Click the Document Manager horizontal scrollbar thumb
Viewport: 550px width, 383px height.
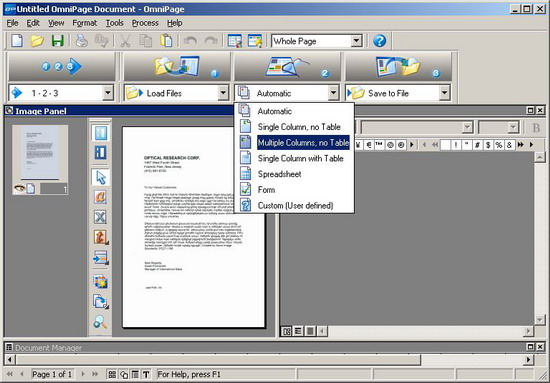pyautogui.click(x=218, y=360)
